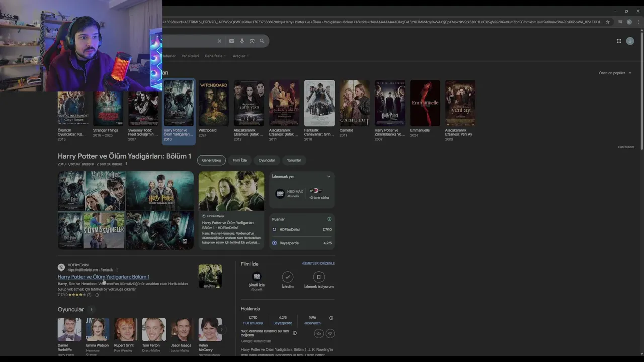Select the Sweeney Todd movie poster
This screenshot has width=644, height=362.
coord(143,108)
